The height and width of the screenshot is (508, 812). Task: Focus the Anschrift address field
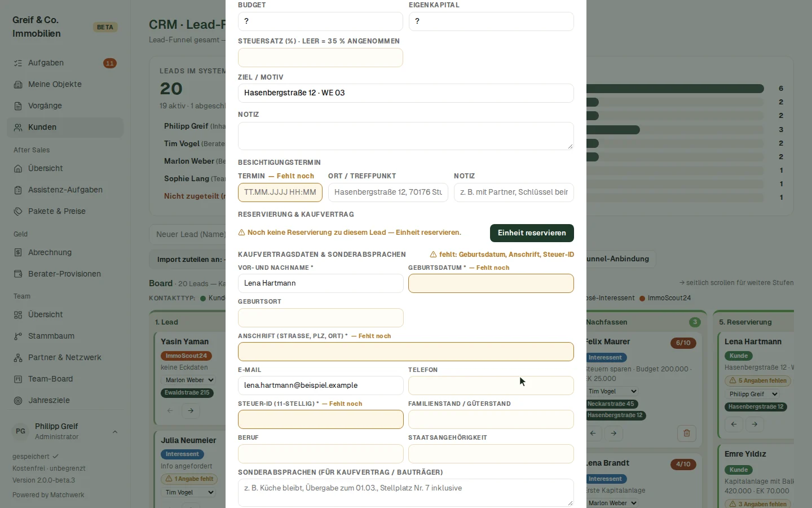[x=406, y=352]
